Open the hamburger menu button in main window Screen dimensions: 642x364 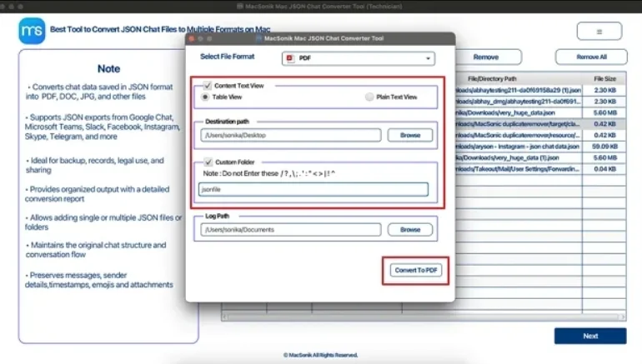(599, 31)
